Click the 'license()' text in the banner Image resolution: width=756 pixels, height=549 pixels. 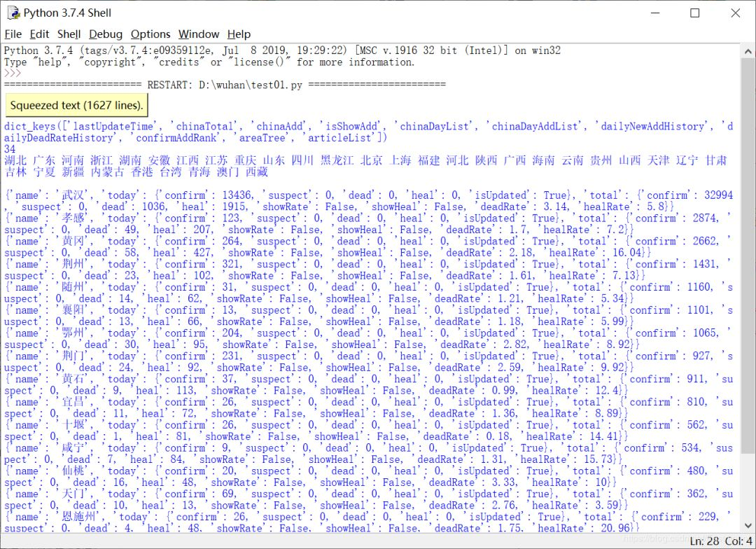coord(260,62)
